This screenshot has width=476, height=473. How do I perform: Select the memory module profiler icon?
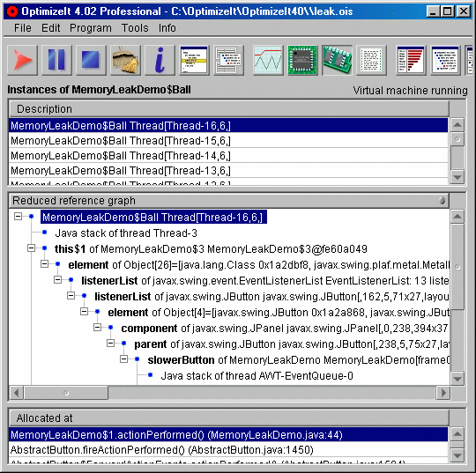point(337,60)
